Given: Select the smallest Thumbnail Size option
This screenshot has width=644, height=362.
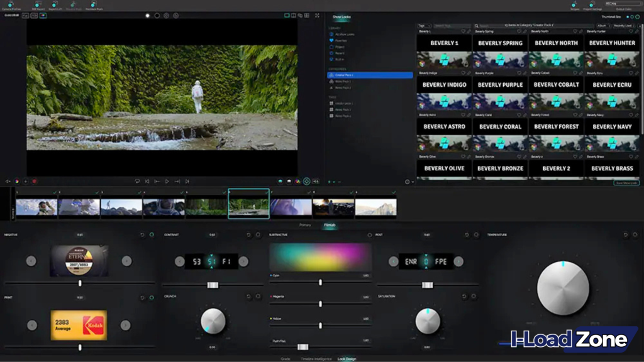Looking at the screenshot, I should coord(628,16).
